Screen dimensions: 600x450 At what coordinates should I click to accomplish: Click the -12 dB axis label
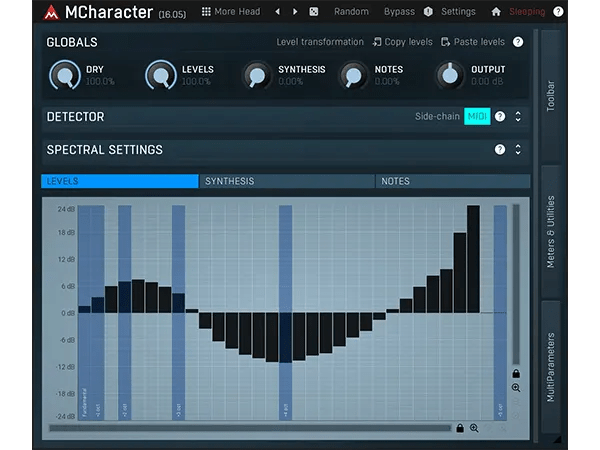(65, 367)
